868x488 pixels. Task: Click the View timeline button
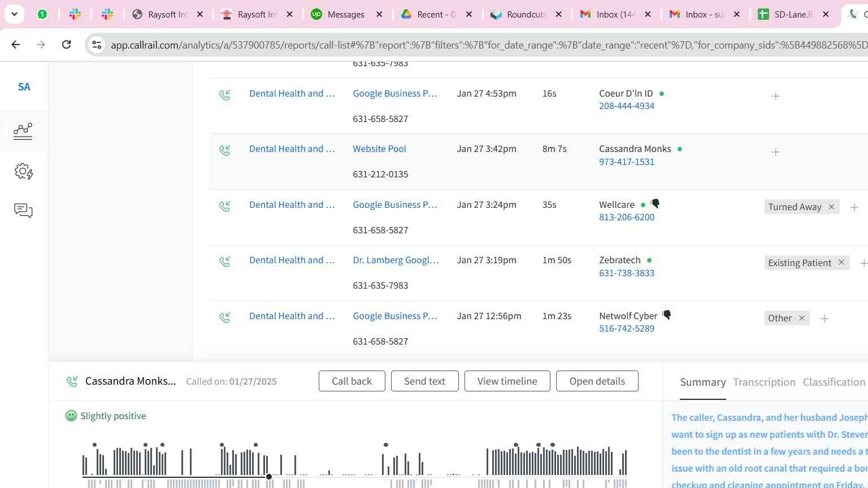tap(507, 381)
